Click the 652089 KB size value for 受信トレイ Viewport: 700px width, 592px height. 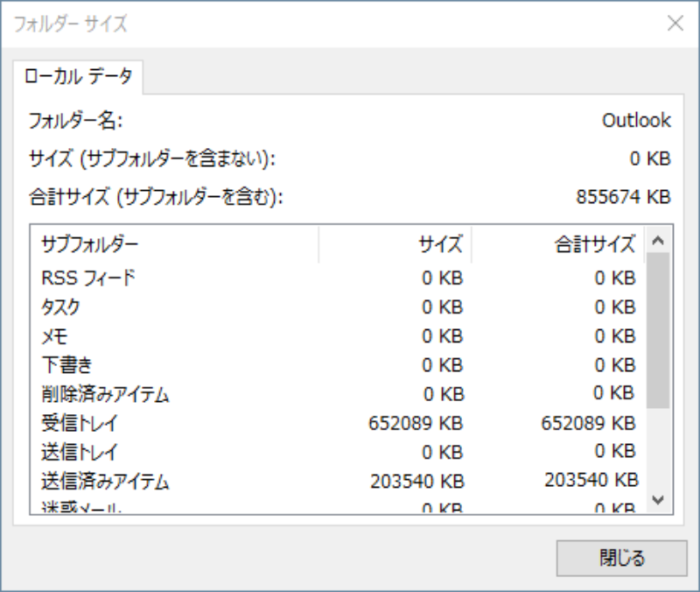click(415, 424)
